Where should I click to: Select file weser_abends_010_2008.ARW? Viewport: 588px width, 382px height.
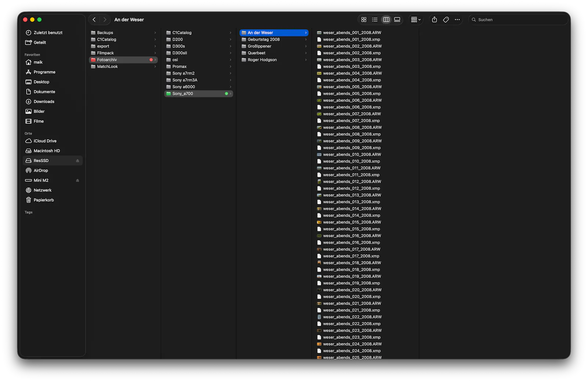352,155
